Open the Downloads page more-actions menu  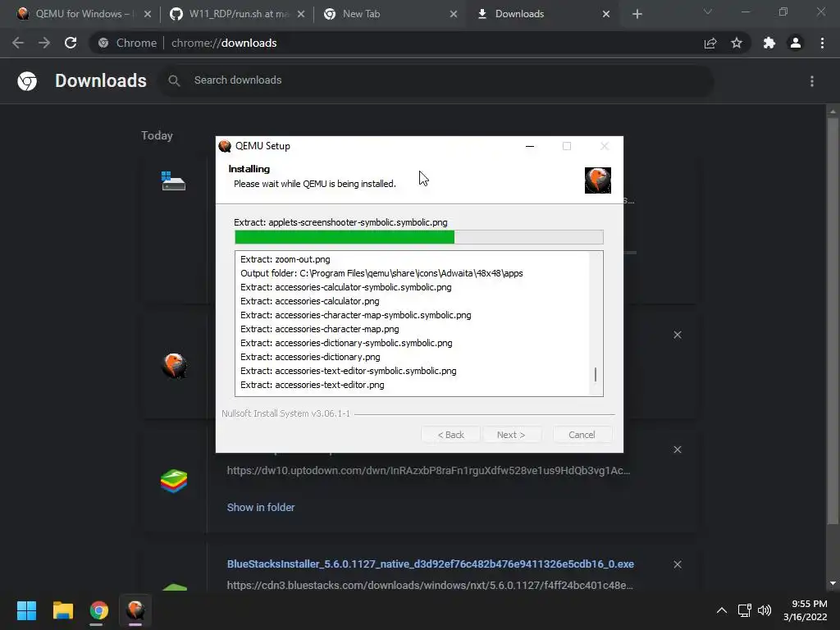(812, 81)
